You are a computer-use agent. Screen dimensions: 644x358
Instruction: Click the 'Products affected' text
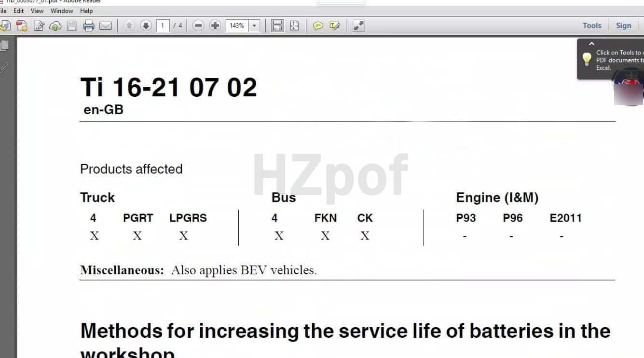[x=131, y=169]
